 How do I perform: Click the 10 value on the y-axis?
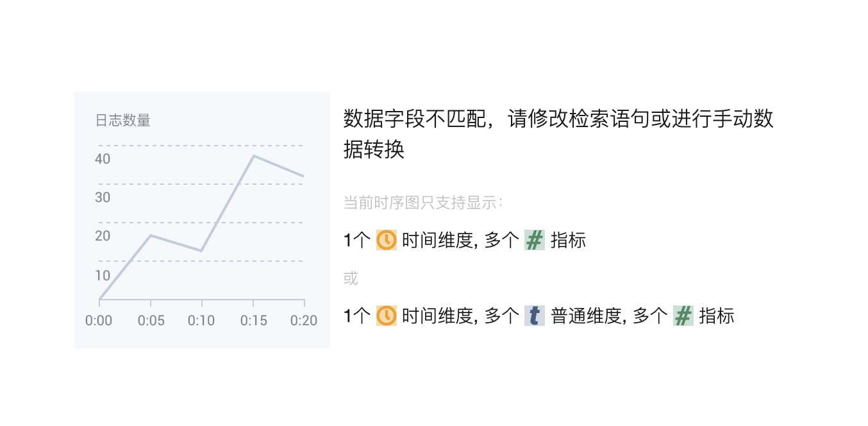(x=103, y=276)
